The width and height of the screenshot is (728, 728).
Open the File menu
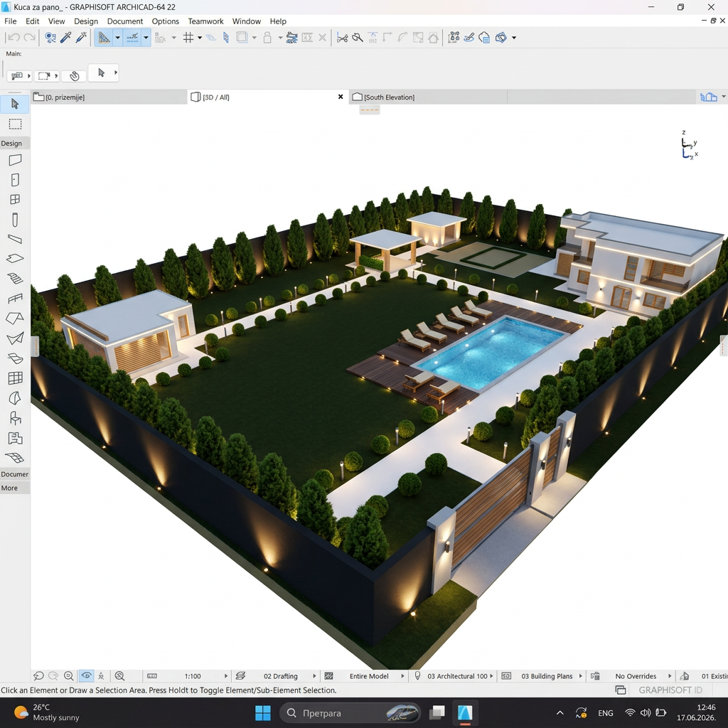[10, 21]
